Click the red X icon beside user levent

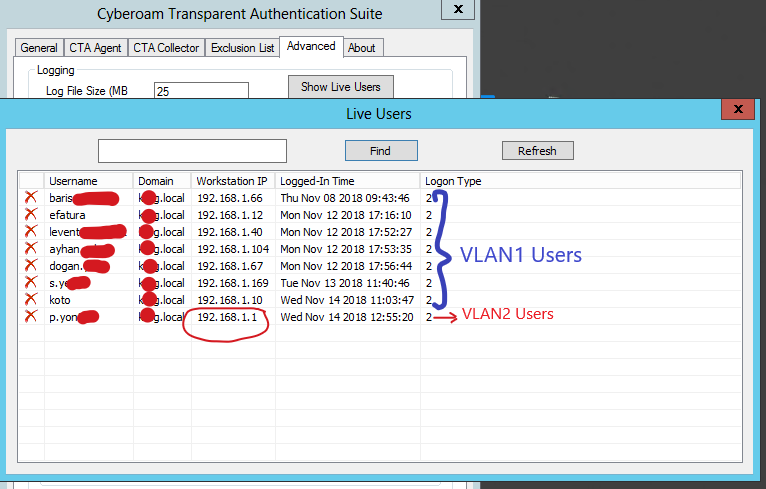[x=31, y=231]
